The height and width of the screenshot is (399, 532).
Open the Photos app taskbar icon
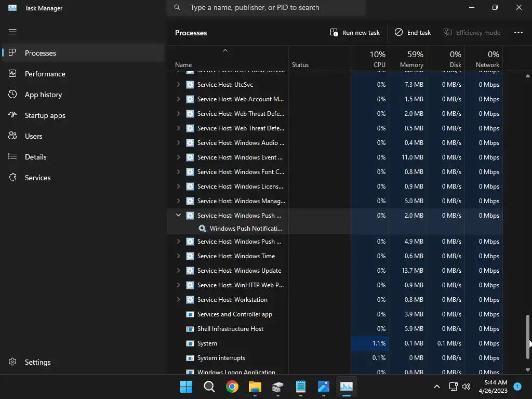pos(323,387)
